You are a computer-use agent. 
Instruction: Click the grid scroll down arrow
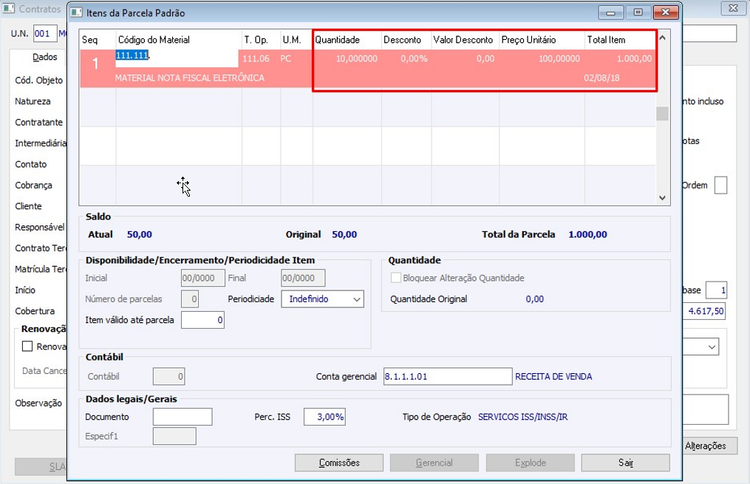coord(662,198)
